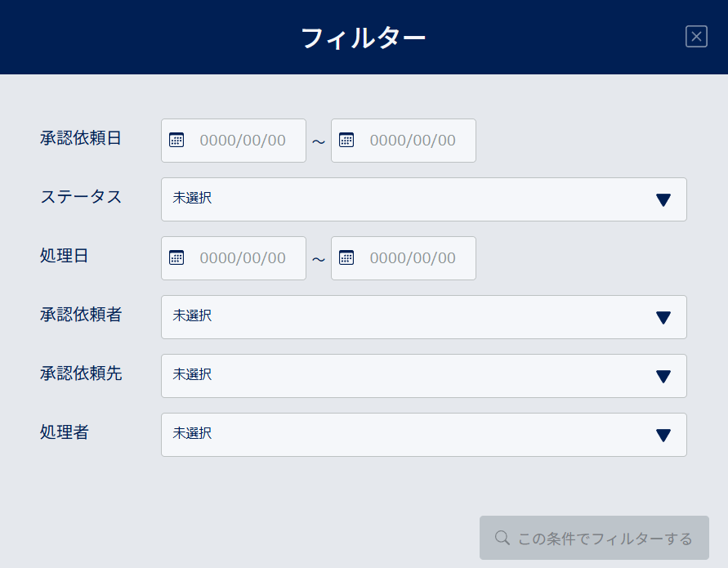Open calendar for 承認依頼日 end date
The height and width of the screenshot is (568, 728).
coord(346,140)
